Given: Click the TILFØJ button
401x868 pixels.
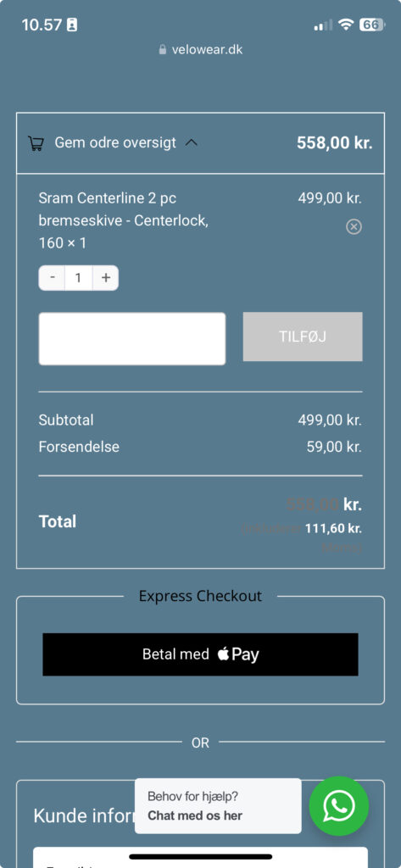Looking at the screenshot, I should tap(303, 337).
